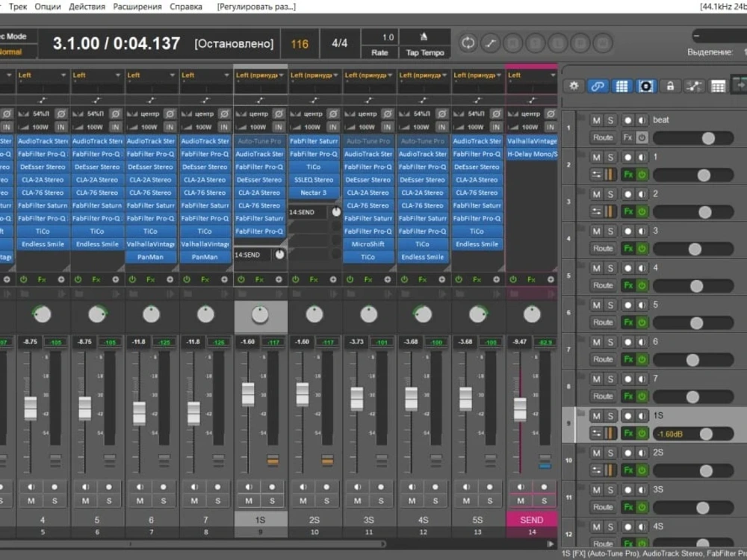Mute the SEND mixer channel
Image resolution: width=747 pixels, height=560 pixels.
click(x=520, y=501)
